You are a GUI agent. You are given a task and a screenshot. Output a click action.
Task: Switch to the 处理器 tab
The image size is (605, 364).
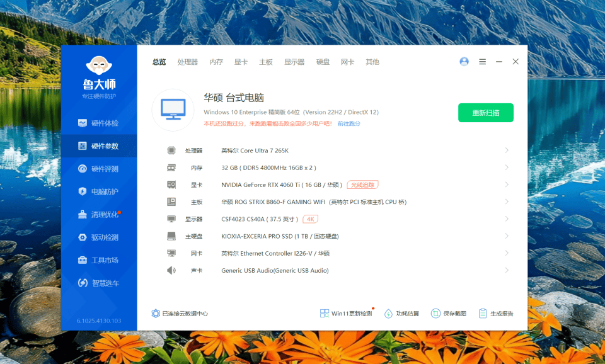click(188, 62)
